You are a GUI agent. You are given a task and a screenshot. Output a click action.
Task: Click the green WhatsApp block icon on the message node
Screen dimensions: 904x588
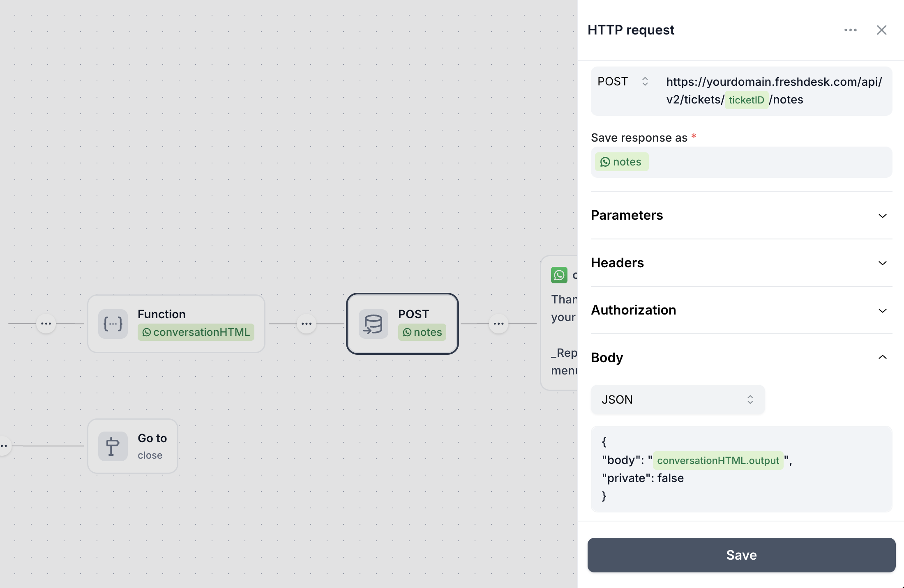tap(559, 275)
